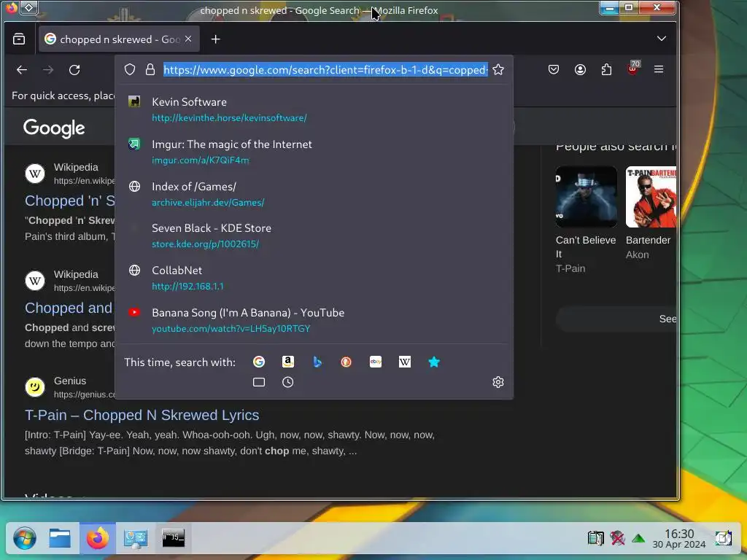Image resolution: width=747 pixels, height=560 pixels.
Task: Open the file manager from taskbar
Action: click(x=60, y=538)
